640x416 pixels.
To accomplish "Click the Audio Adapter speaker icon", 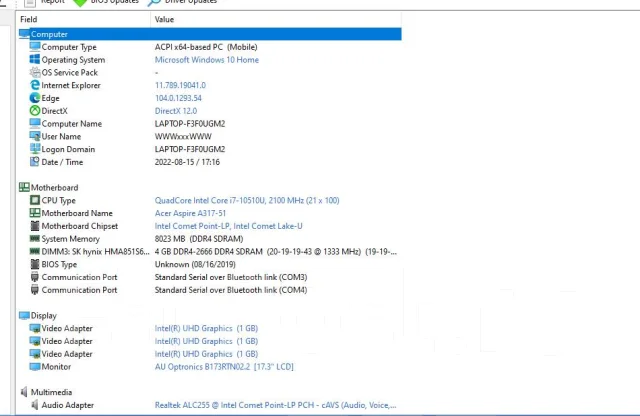I will click(35, 405).
